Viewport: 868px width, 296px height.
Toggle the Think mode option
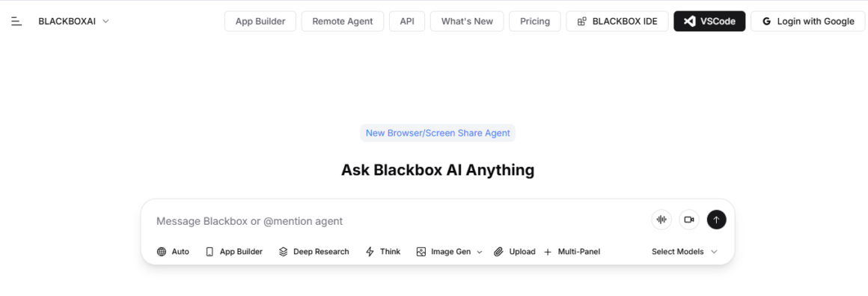point(382,252)
